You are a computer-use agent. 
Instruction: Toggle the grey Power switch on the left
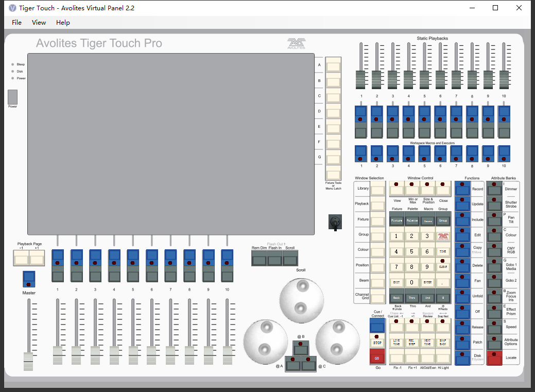tap(13, 97)
